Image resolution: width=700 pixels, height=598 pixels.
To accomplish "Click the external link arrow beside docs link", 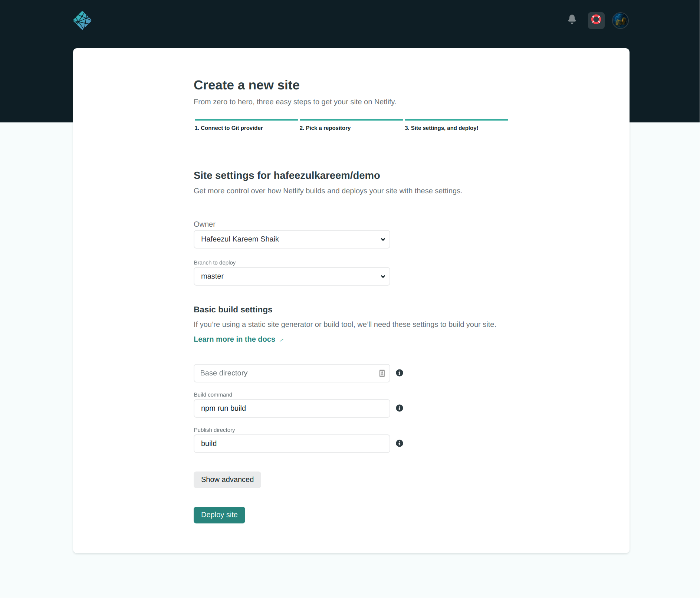I will (x=282, y=339).
